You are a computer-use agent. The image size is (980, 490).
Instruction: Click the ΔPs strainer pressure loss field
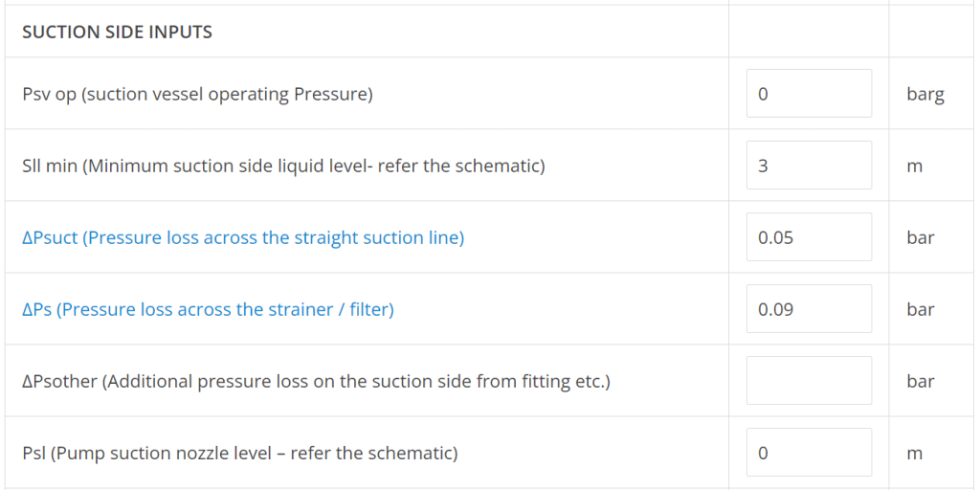(809, 309)
